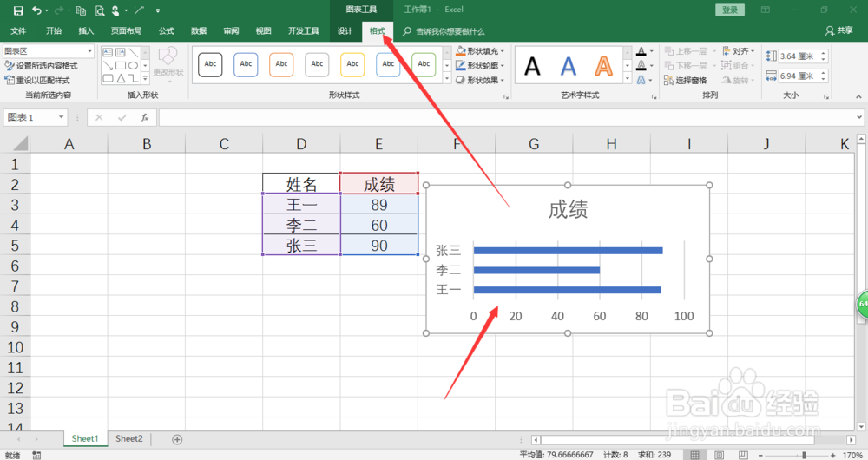Viewport: 868px width, 460px height.
Task: Click the 共享 share button
Action: 838,31
